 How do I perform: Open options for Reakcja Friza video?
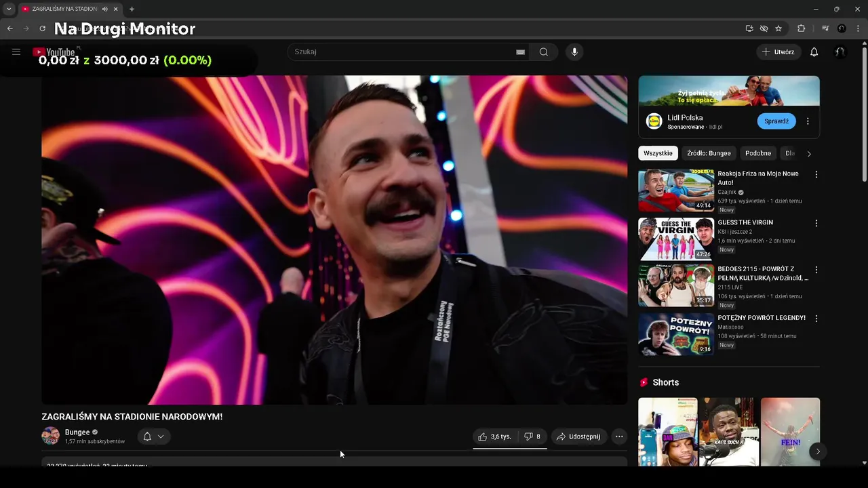pos(816,174)
